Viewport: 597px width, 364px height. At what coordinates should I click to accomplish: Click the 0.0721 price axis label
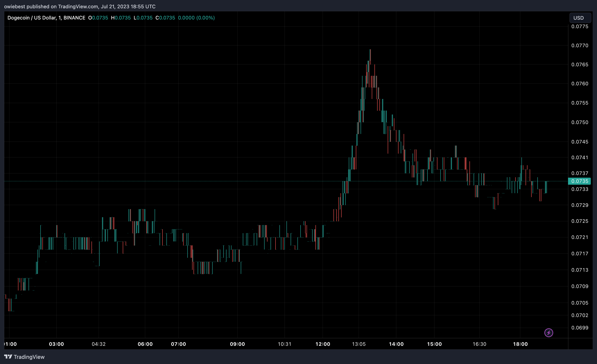580,237
